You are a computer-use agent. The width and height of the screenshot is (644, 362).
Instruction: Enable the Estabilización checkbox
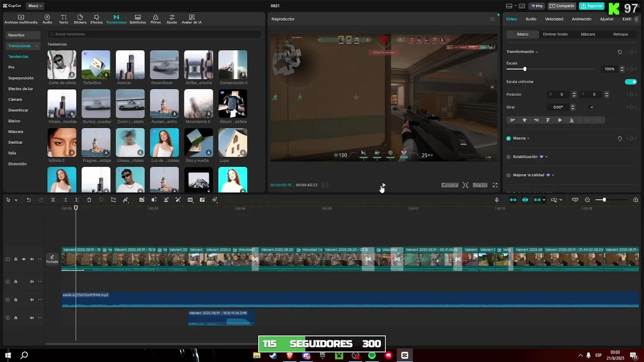click(x=508, y=157)
